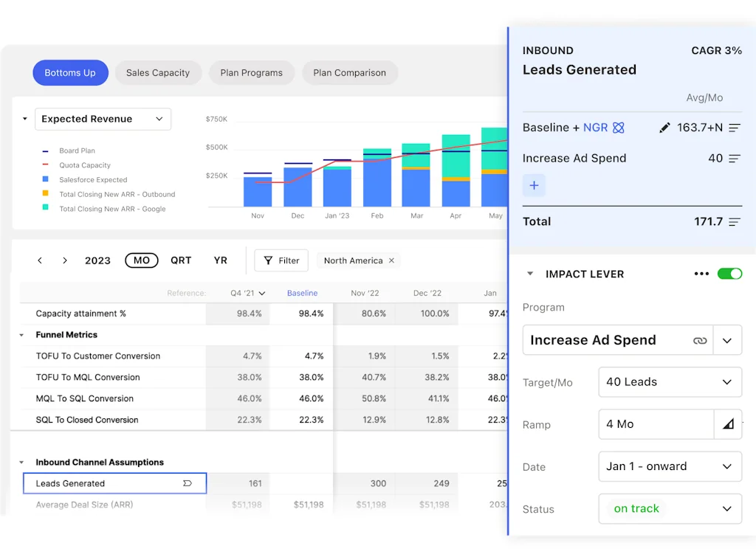Viewport: 756px width, 557px height.
Task: Open the Baseline row options menu icon
Action: (x=734, y=128)
